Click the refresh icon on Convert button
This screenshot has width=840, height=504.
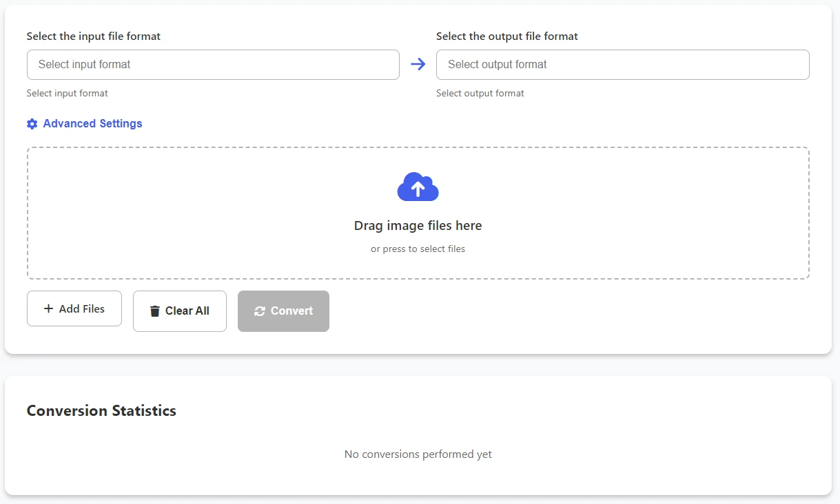(261, 311)
